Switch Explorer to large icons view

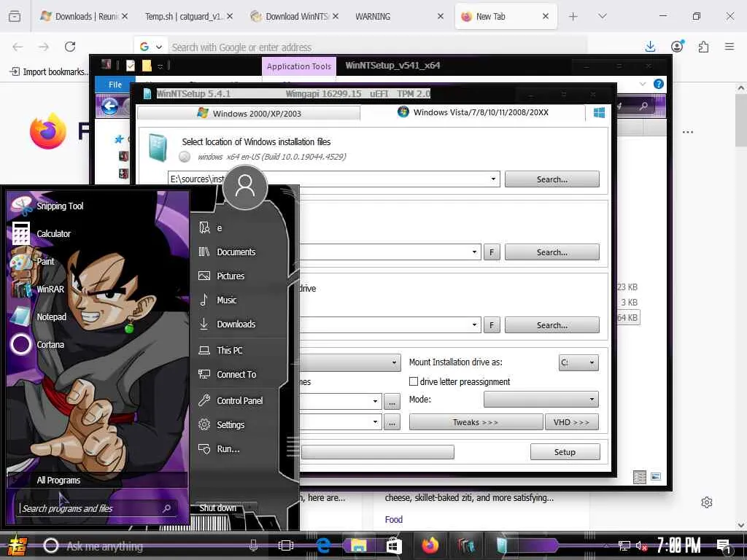pyautogui.click(x=656, y=476)
